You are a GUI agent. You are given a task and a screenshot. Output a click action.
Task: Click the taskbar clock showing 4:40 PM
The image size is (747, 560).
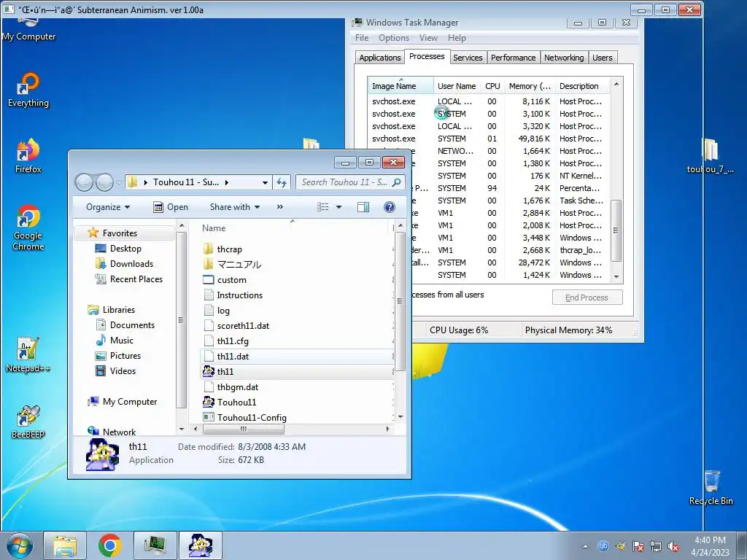[710, 546]
